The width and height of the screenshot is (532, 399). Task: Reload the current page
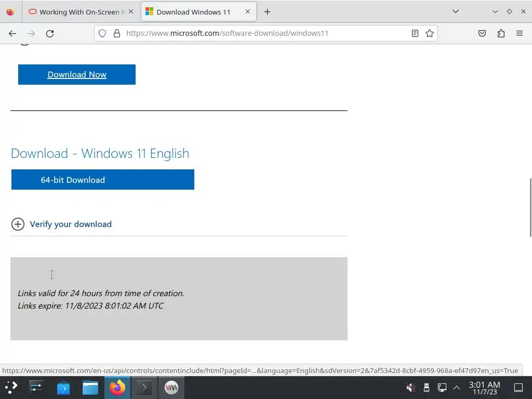[50, 33]
